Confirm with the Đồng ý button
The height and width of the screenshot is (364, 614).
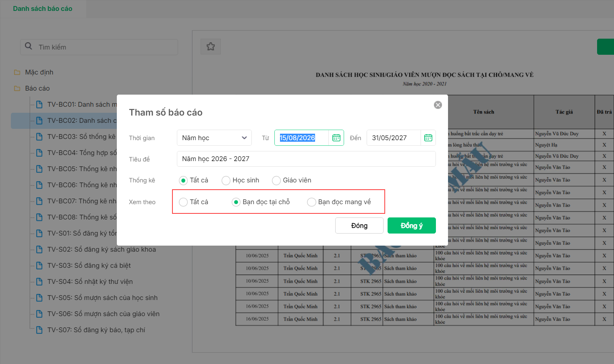(x=412, y=225)
